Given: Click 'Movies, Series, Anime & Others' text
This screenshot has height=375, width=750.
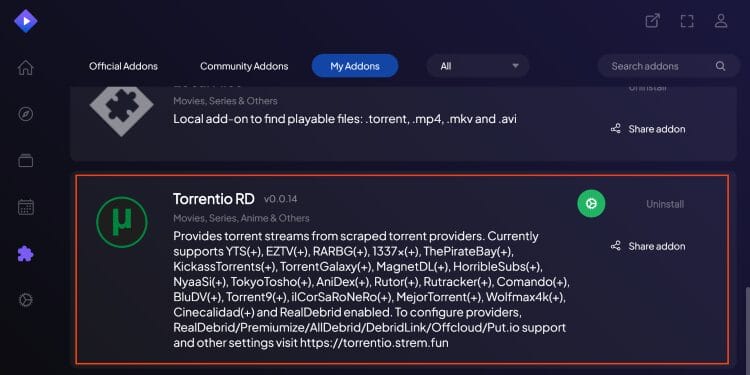Looking at the screenshot, I should click(x=242, y=218).
